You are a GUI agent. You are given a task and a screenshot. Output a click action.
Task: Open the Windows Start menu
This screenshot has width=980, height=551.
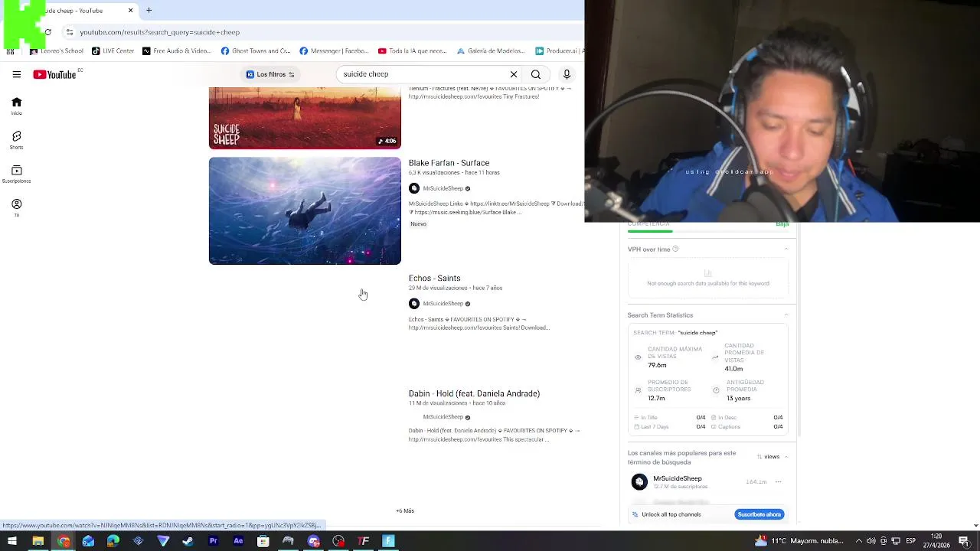(x=11, y=541)
